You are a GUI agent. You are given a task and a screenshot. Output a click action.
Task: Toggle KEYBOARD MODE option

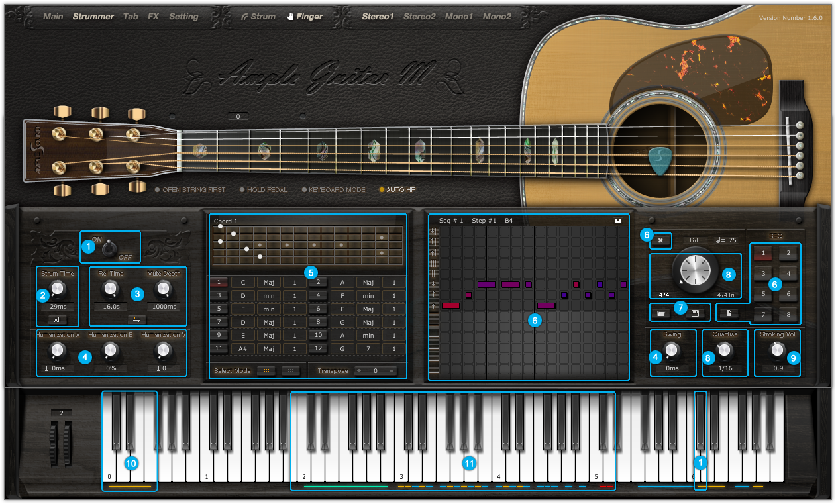(333, 189)
